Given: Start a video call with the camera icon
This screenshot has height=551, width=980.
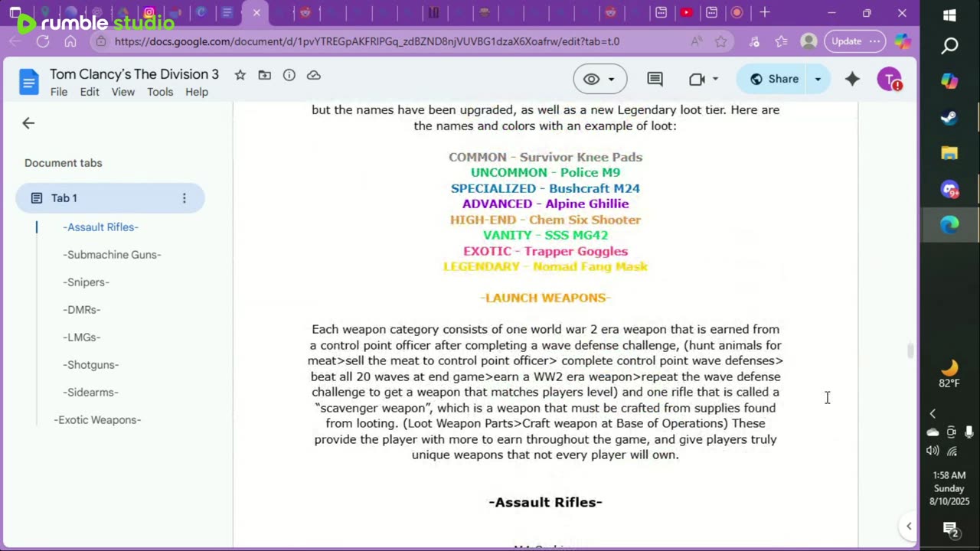Looking at the screenshot, I should click(x=697, y=79).
